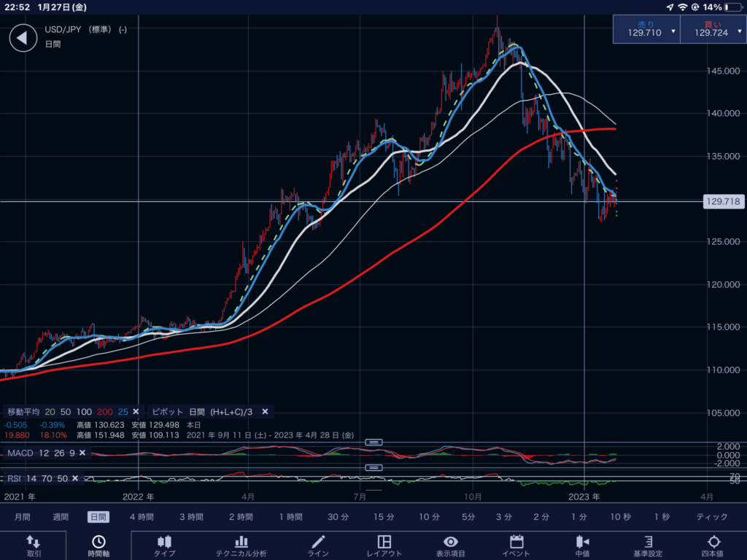
Task: Switch to the 4 時間 timeframe
Action: (142, 517)
